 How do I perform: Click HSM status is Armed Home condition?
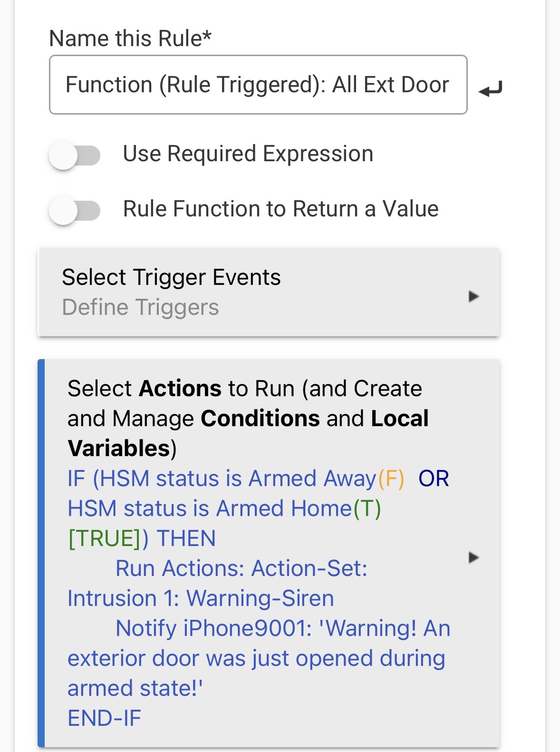(x=223, y=508)
